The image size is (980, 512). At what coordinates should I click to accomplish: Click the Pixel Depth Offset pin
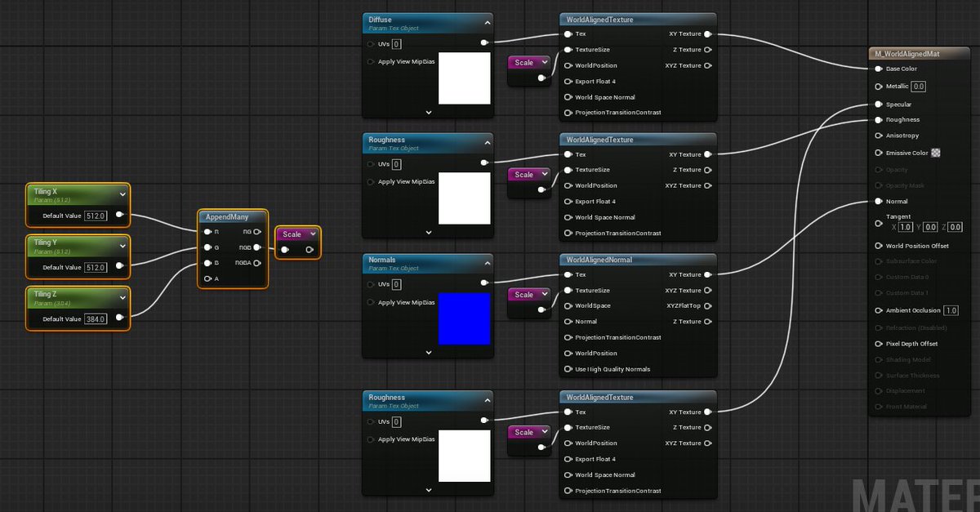[879, 344]
